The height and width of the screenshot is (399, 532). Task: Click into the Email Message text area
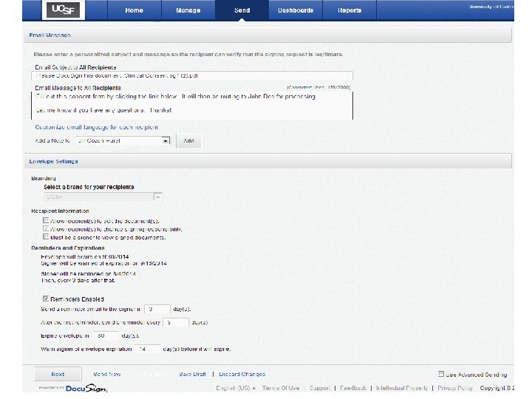tap(192, 105)
